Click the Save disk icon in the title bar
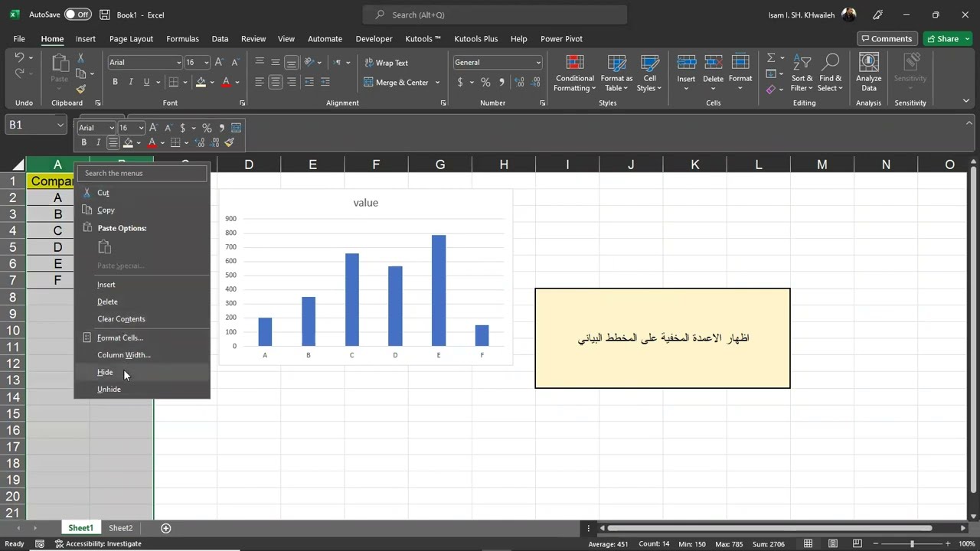This screenshot has width=980, height=551. click(105, 15)
